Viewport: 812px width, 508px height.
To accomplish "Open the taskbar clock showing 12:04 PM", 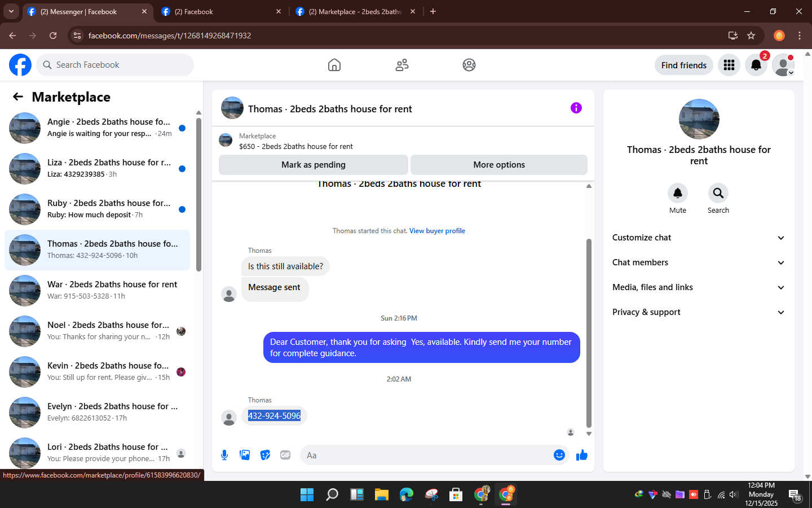I will click(x=761, y=494).
